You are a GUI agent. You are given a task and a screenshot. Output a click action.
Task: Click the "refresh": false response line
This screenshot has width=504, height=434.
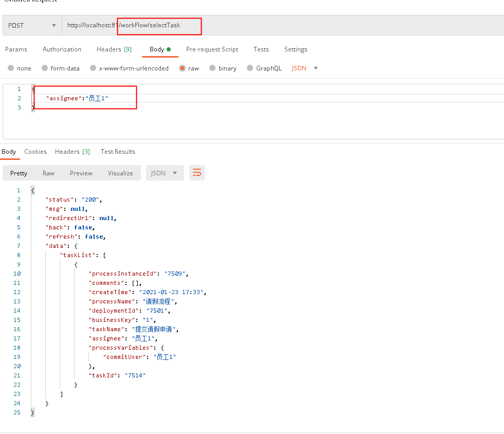pyautogui.click(x=76, y=237)
